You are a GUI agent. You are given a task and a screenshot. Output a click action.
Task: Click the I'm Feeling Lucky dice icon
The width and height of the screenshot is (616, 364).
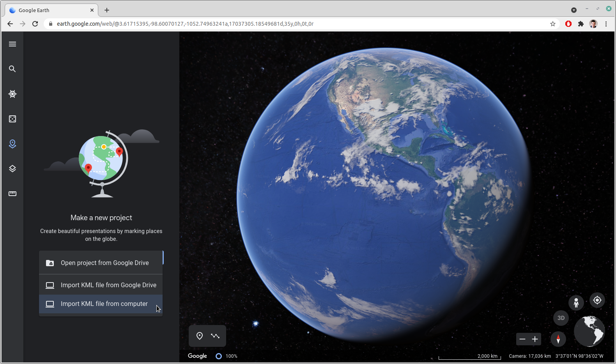coord(12,119)
